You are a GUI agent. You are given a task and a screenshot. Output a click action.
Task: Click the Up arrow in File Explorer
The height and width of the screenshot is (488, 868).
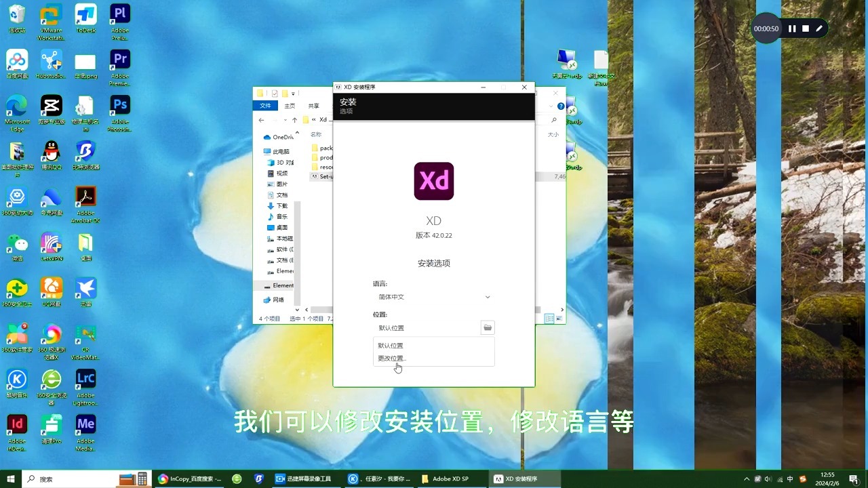coord(294,120)
